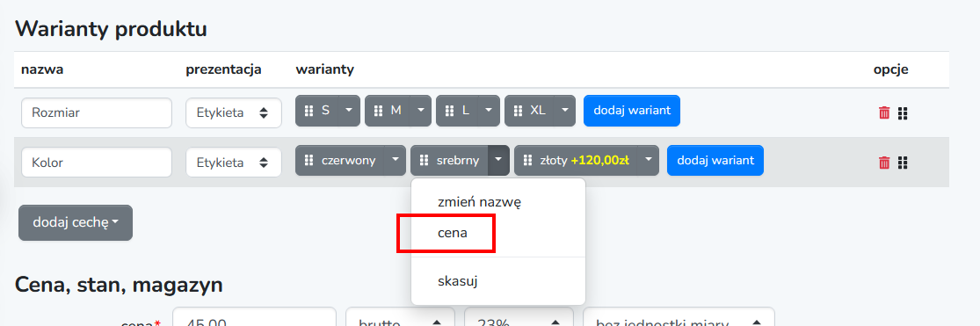Choose skasuj in the srebrny menu

point(458,281)
